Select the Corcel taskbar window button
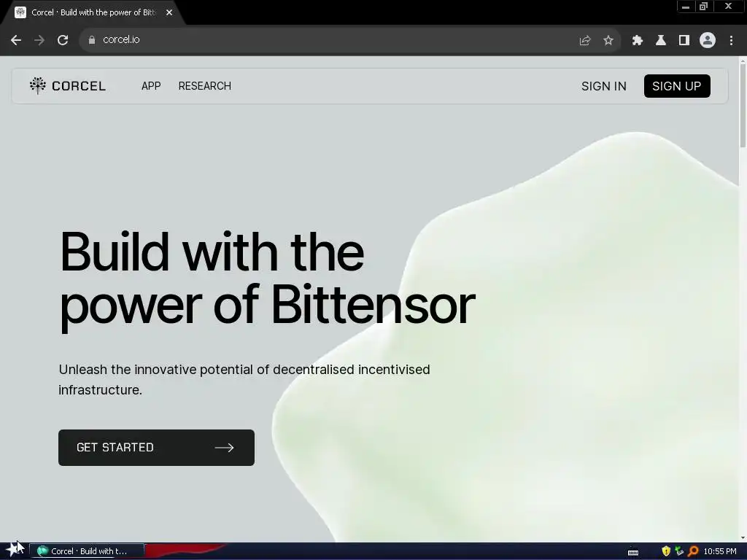The image size is (747, 560). (87, 551)
